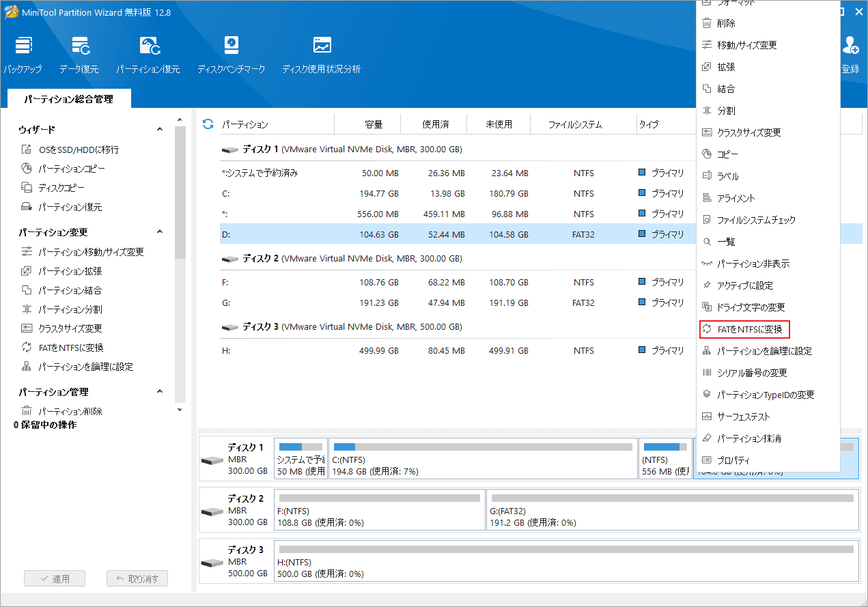This screenshot has height=607, width=868.
Task: Open the sidebar パーティション復元 wizard
Action: (x=61, y=207)
